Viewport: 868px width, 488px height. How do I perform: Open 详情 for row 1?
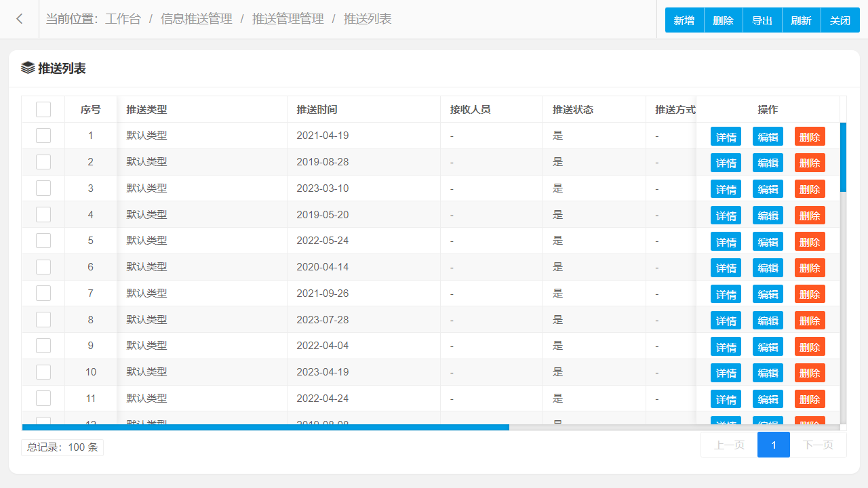point(726,136)
